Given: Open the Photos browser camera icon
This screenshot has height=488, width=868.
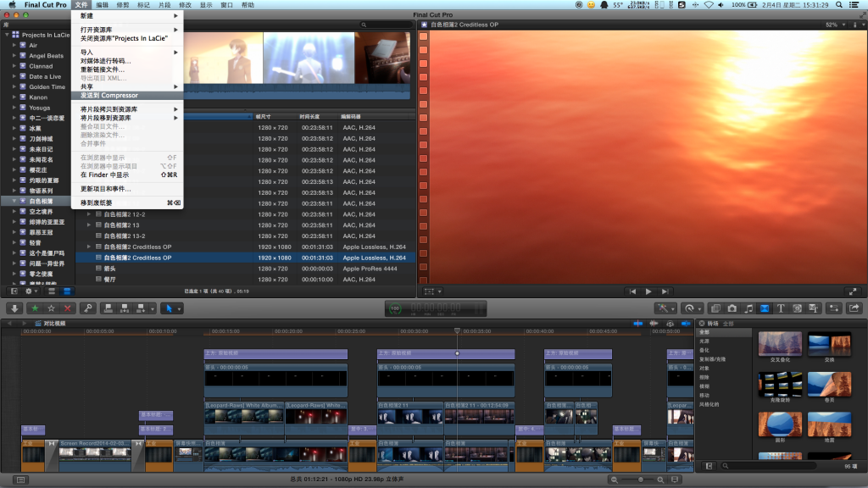Looking at the screenshot, I should [x=732, y=308].
